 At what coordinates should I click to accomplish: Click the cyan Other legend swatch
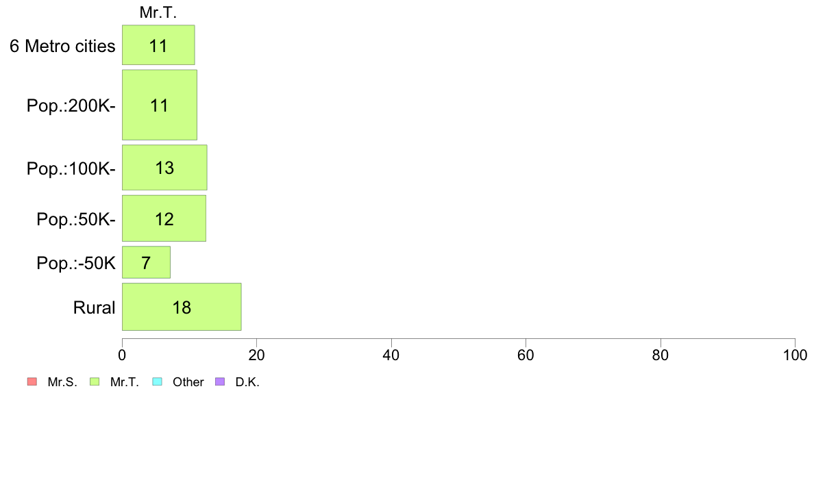coord(158,381)
